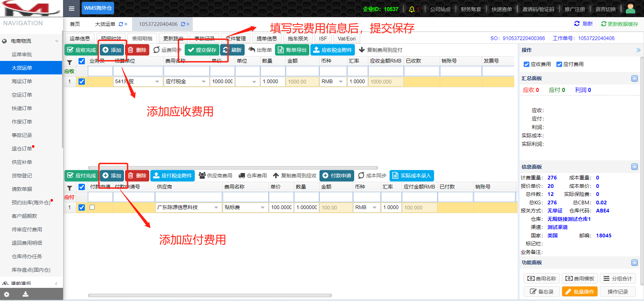644x301 pixels.
Task: Click the receivable filter funnel icon
Action: (69, 62)
